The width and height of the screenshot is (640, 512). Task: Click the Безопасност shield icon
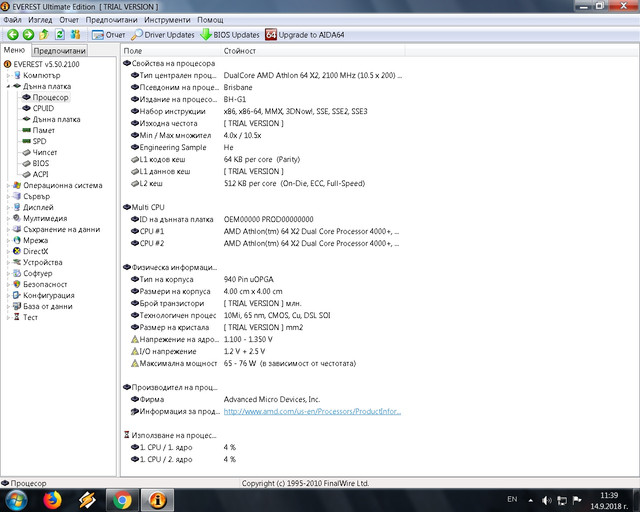pyautogui.click(x=17, y=284)
